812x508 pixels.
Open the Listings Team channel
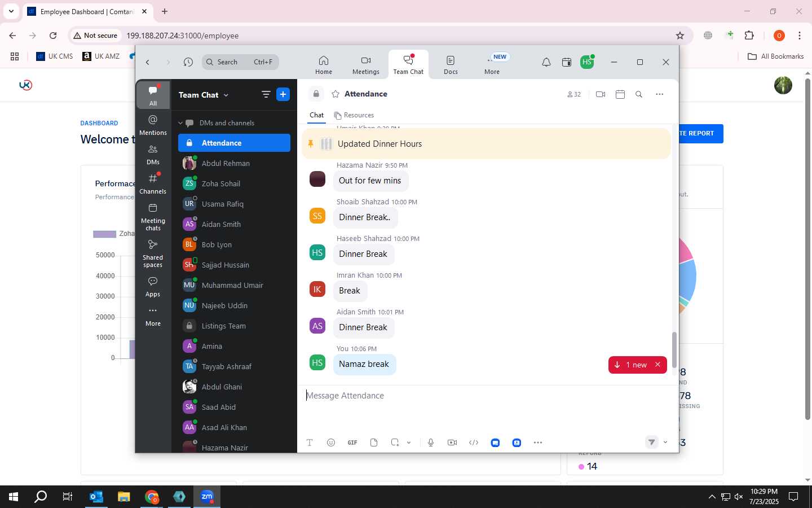click(x=234, y=326)
